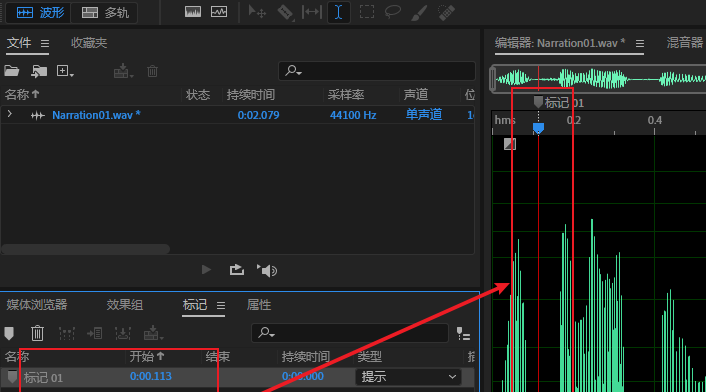This screenshot has width=706, height=392.
Task: Open New File dropdown icon
Action: point(65,71)
